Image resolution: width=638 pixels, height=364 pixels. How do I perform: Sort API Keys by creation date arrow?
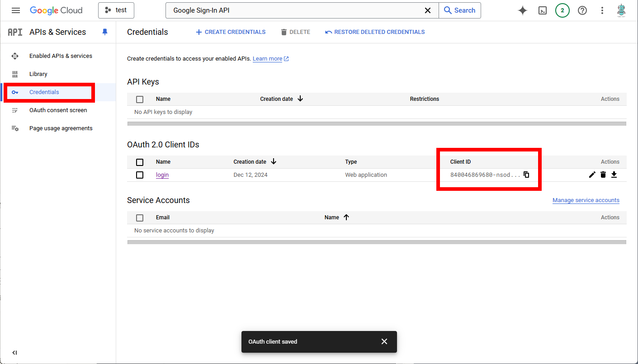[x=300, y=99]
